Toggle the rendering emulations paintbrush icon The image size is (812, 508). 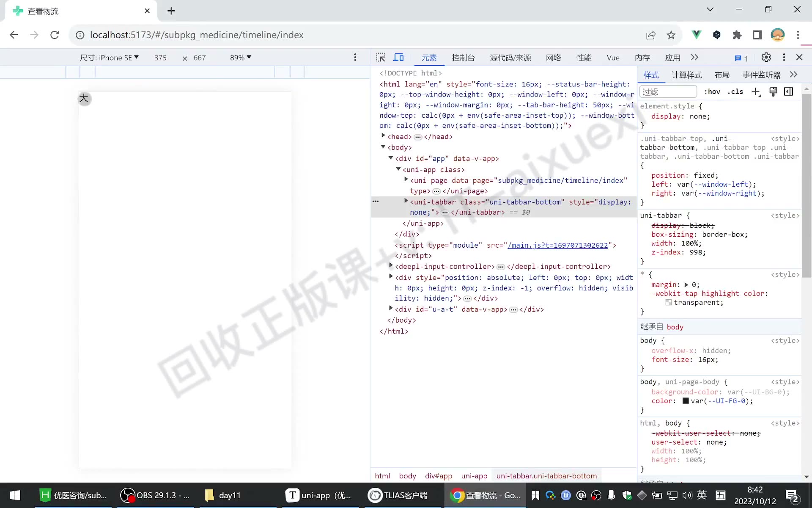pos(773,92)
